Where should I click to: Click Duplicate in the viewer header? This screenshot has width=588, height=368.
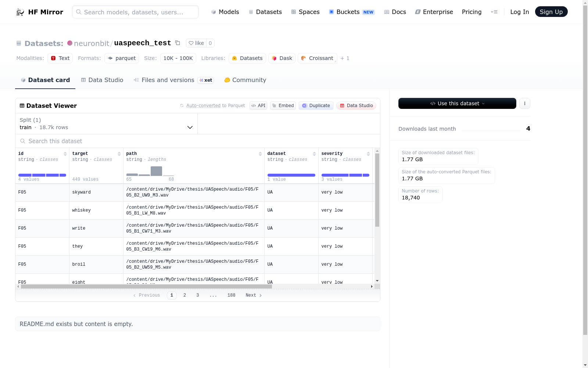pos(316,106)
